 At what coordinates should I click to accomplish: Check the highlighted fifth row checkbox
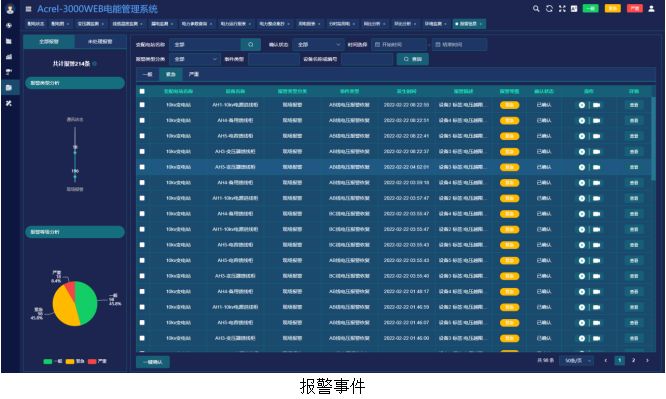(142, 167)
